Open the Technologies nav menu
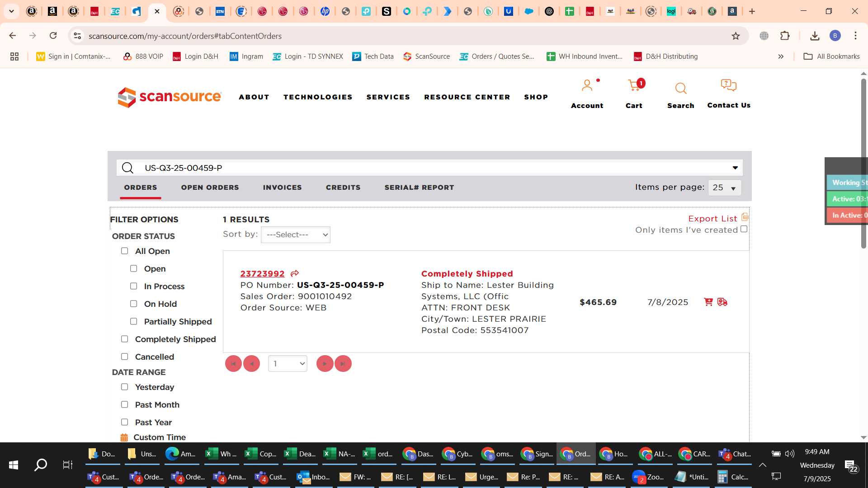 point(318,97)
